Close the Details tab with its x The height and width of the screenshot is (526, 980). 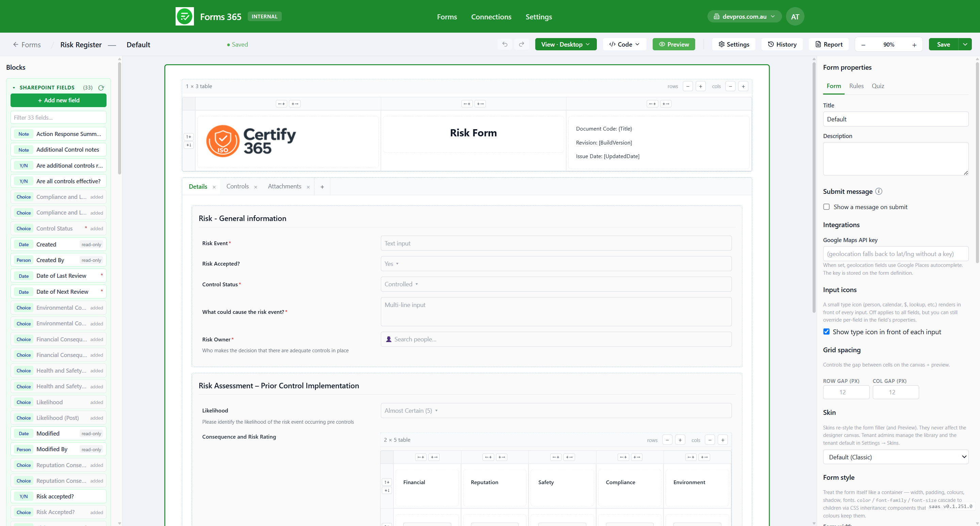coord(214,187)
